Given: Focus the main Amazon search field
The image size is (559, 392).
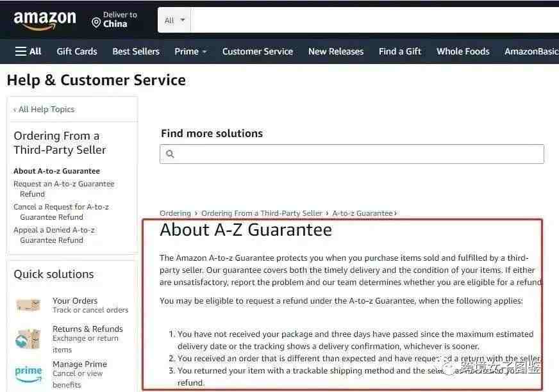Looking at the screenshot, I should coord(374,20).
